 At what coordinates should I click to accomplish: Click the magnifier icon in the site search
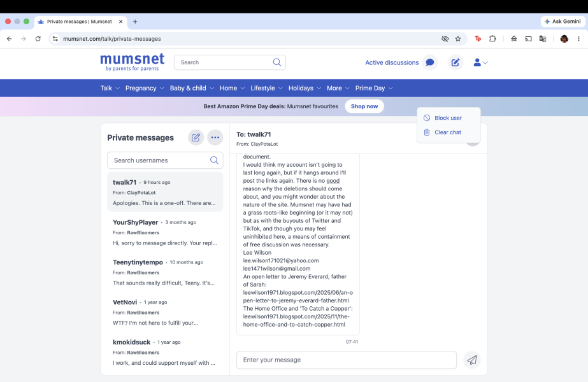coord(277,62)
